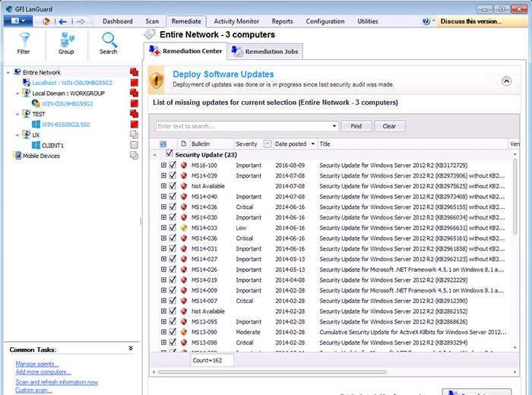Open the Reports tab
532x395 pixels.
282,21
